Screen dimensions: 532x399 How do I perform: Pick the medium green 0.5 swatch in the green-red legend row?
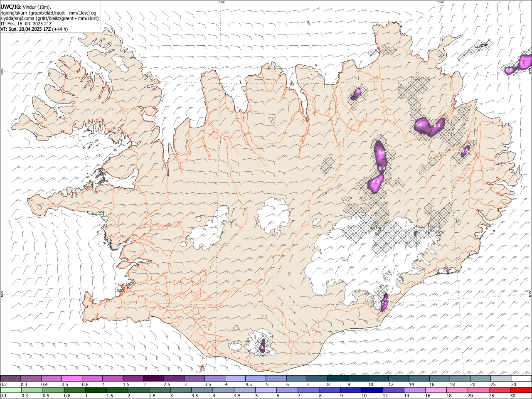[54, 390]
